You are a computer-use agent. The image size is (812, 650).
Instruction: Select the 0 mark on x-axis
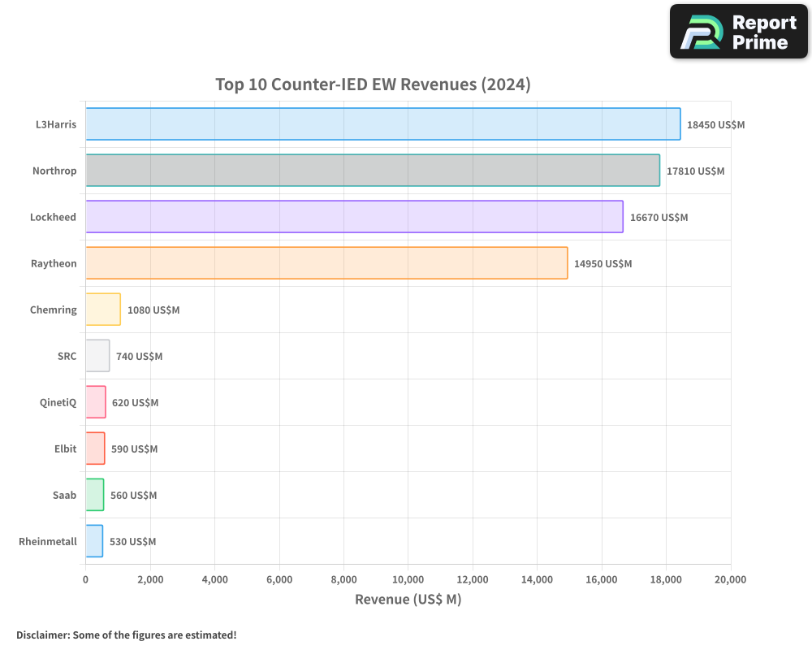pyautogui.click(x=86, y=579)
